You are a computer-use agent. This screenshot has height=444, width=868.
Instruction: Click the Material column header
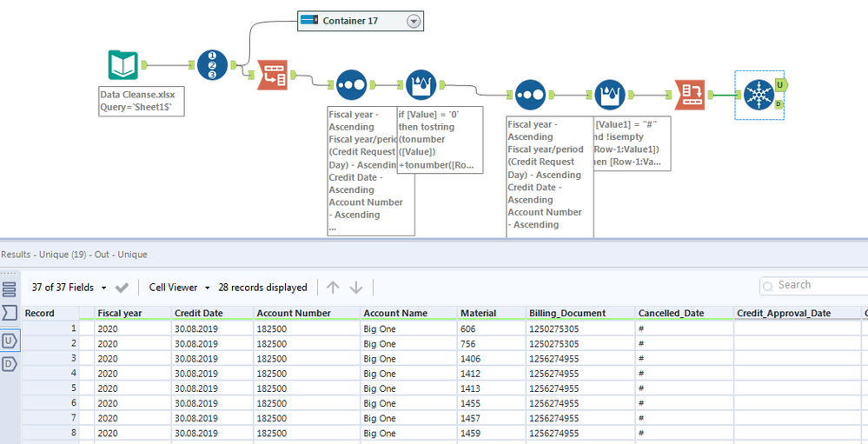coord(492,314)
